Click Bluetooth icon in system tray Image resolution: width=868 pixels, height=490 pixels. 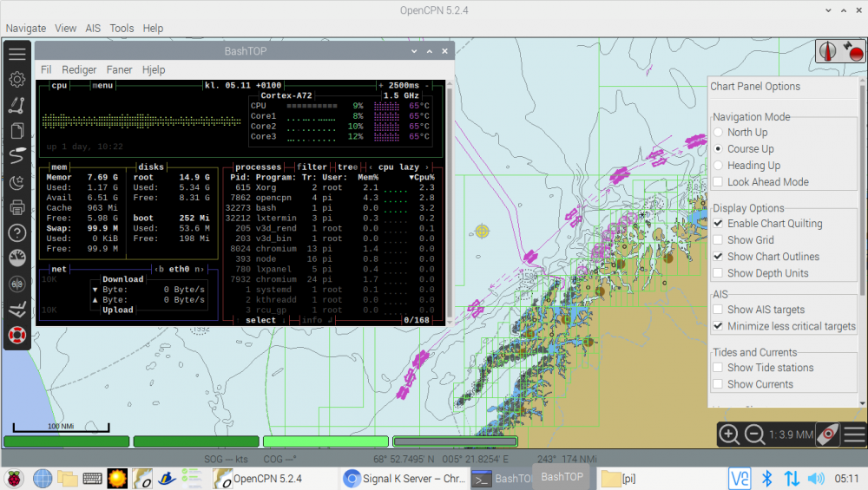coord(766,479)
